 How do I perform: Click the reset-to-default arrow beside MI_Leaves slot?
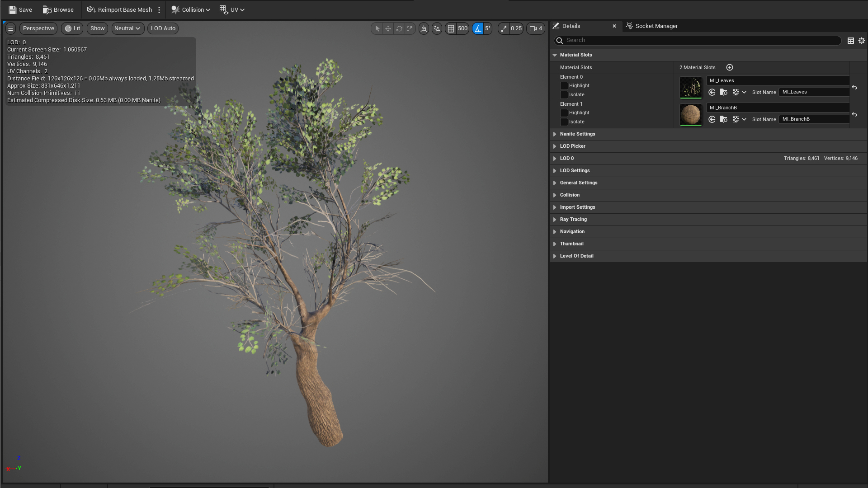coord(855,87)
